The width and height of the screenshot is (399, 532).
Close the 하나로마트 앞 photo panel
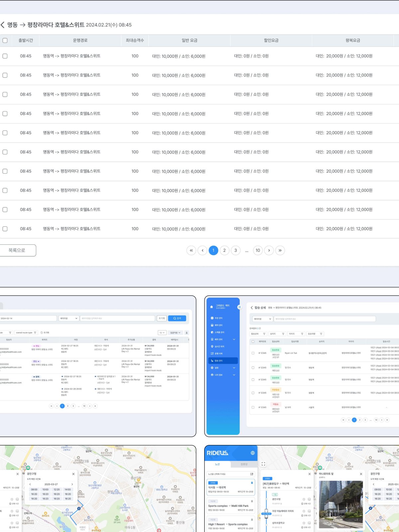361,474
